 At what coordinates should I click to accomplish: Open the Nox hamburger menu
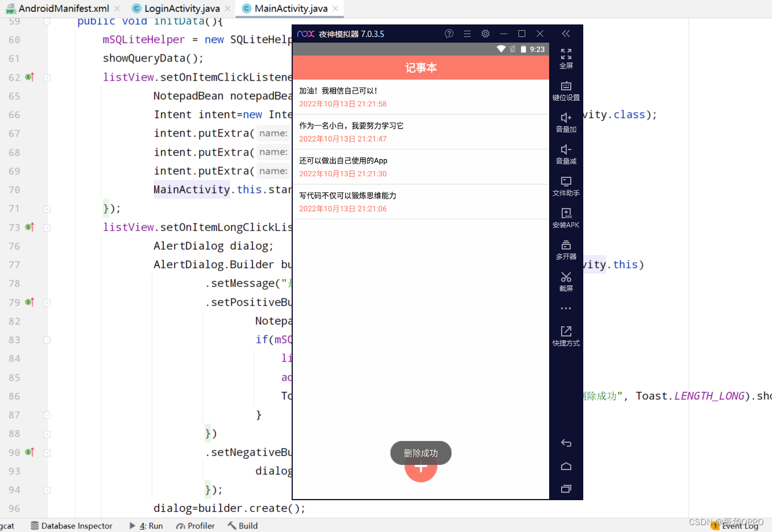(x=467, y=34)
